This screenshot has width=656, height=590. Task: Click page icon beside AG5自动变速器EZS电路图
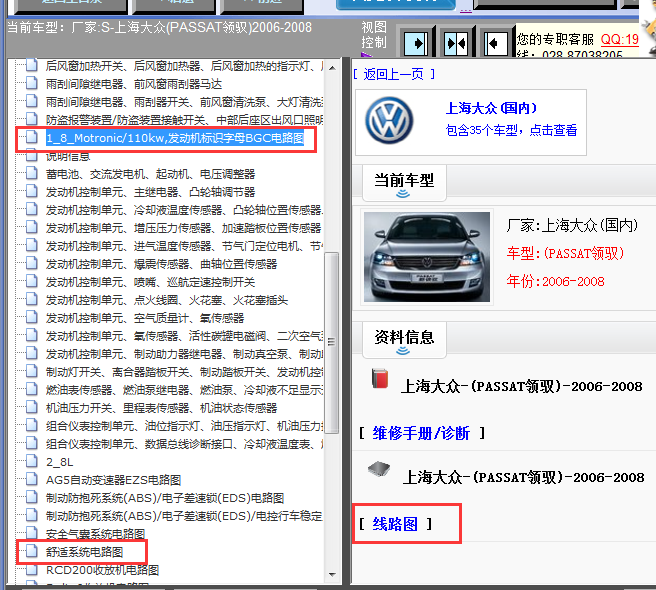(x=31, y=479)
